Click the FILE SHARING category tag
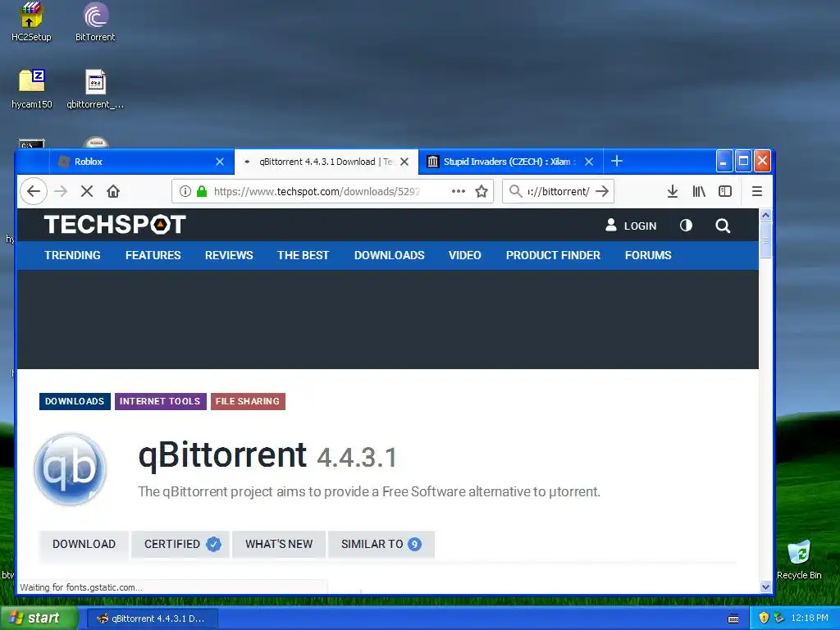The height and width of the screenshot is (630, 840). pos(248,401)
